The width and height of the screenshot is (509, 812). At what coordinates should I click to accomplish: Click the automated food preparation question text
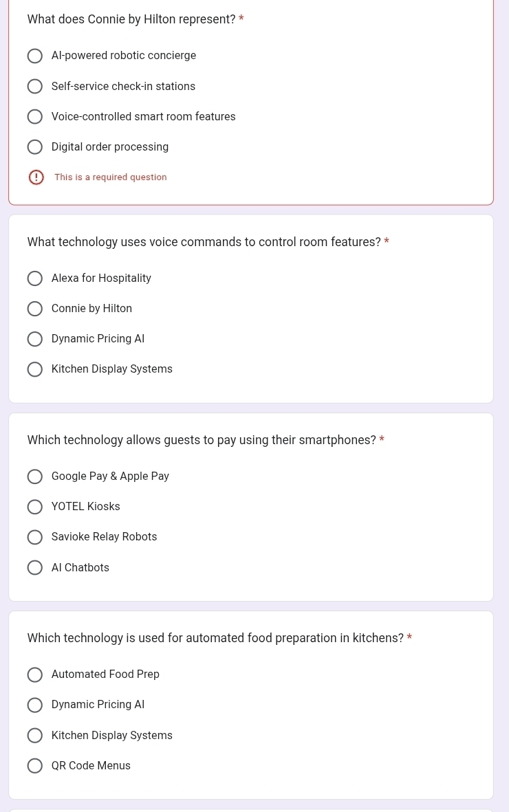tap(215, 638)
